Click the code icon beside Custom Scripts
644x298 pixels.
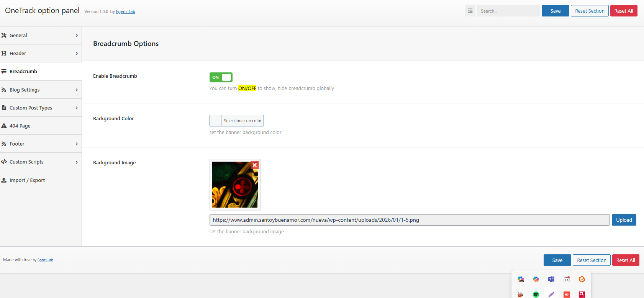(4, 162)
